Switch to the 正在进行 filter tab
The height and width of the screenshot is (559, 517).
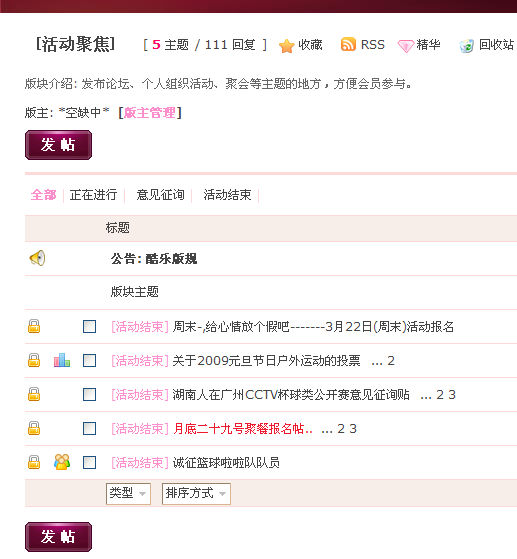coord(93,195)
